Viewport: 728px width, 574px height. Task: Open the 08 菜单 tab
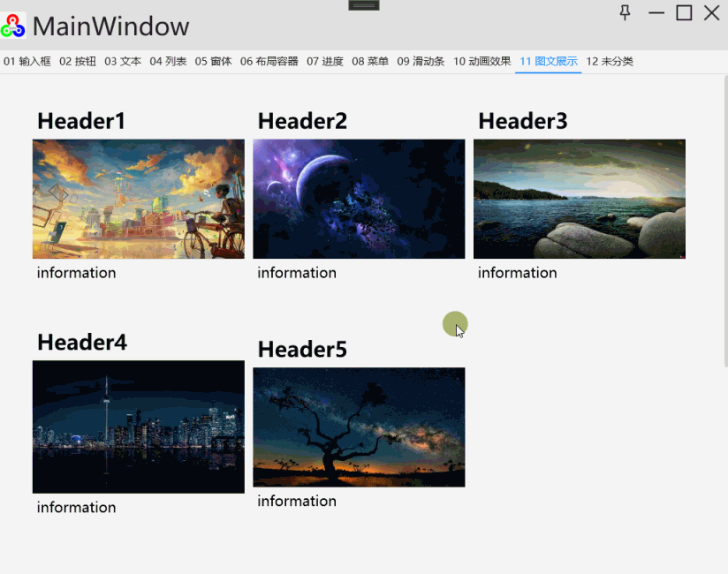tap(369, 61)
